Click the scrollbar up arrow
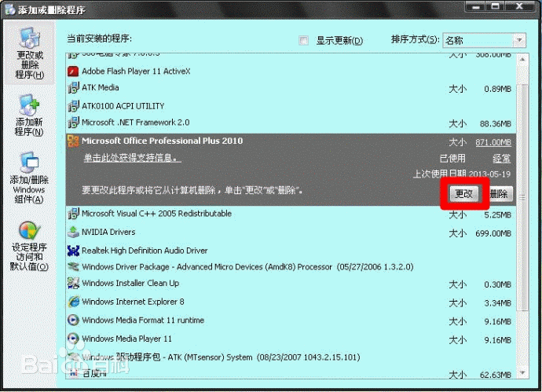Image resolution: width=542 pixels, height=392 pixels. click(522, 60)
